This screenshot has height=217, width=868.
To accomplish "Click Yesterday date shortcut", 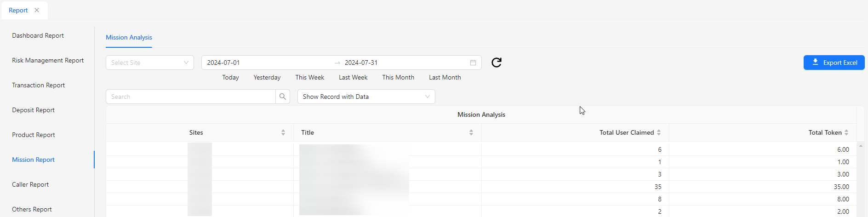I will click(267, 77).
